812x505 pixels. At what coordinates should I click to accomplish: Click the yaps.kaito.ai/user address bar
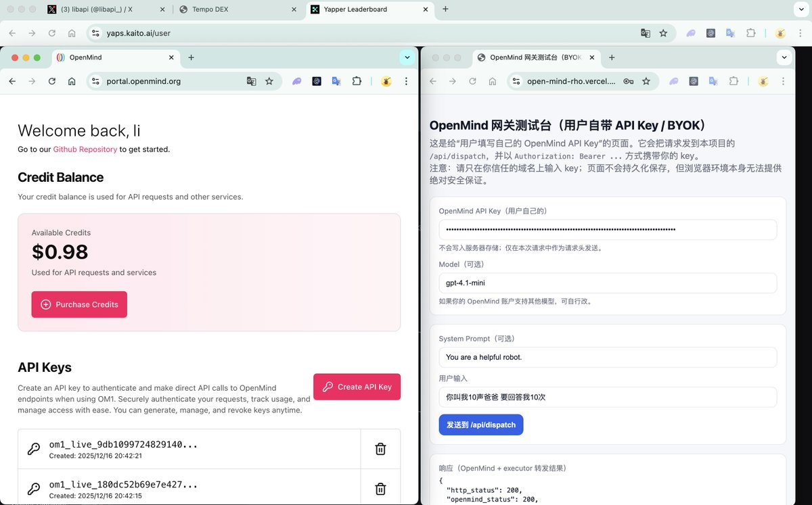[x=381, y=33]
